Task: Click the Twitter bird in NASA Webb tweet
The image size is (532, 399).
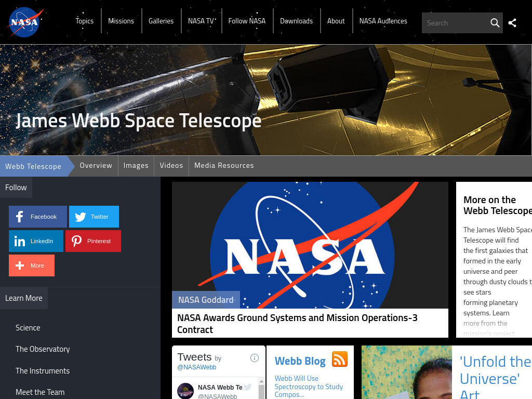Action: [248, 387]
